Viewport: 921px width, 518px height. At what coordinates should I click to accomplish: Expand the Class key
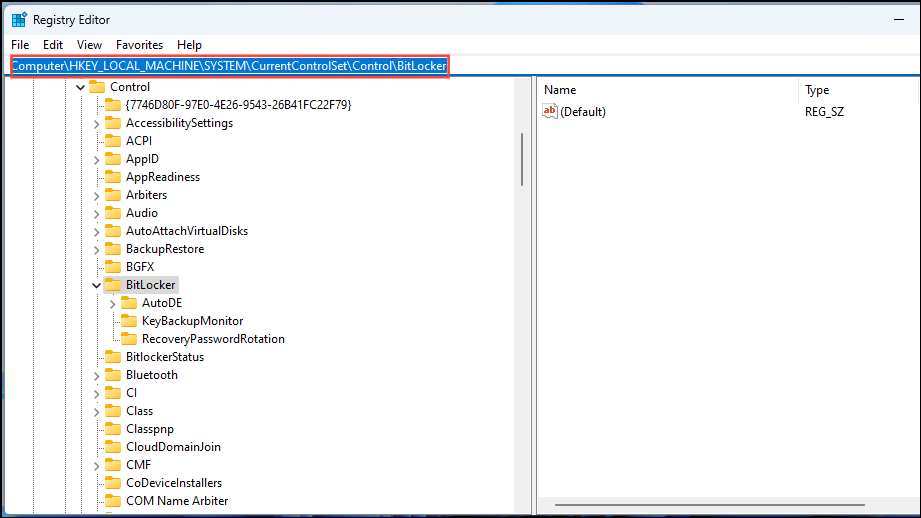pyautogui.click(x=96, y=412)
